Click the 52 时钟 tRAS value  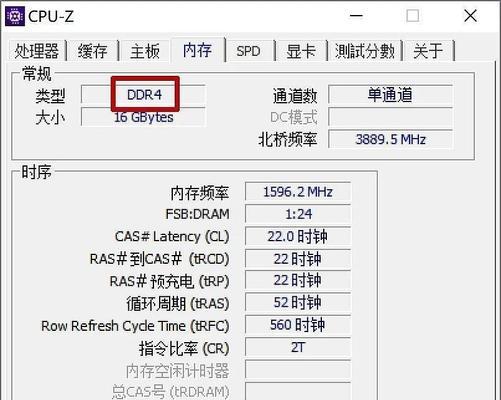(298, 302)
